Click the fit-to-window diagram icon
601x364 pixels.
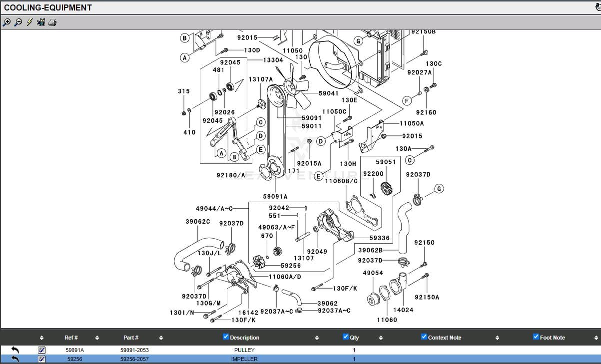[41, 22]
